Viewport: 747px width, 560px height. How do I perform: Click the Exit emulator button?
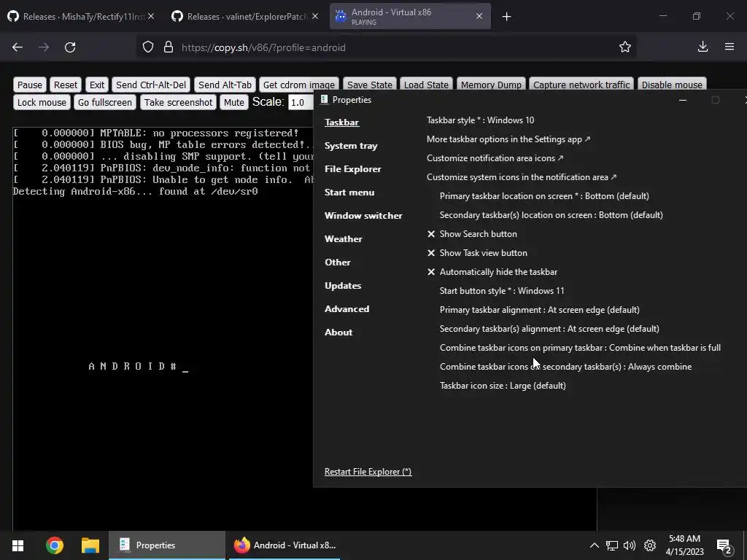97,85
